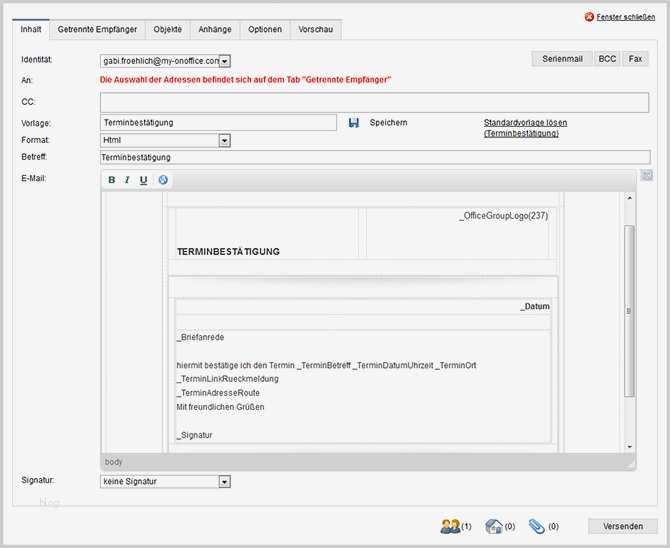Click the blue floppy disk save icon
Image resolution: width=670 pixels, height=548 pixels.
pyautogui.click(x=354, y=123)
